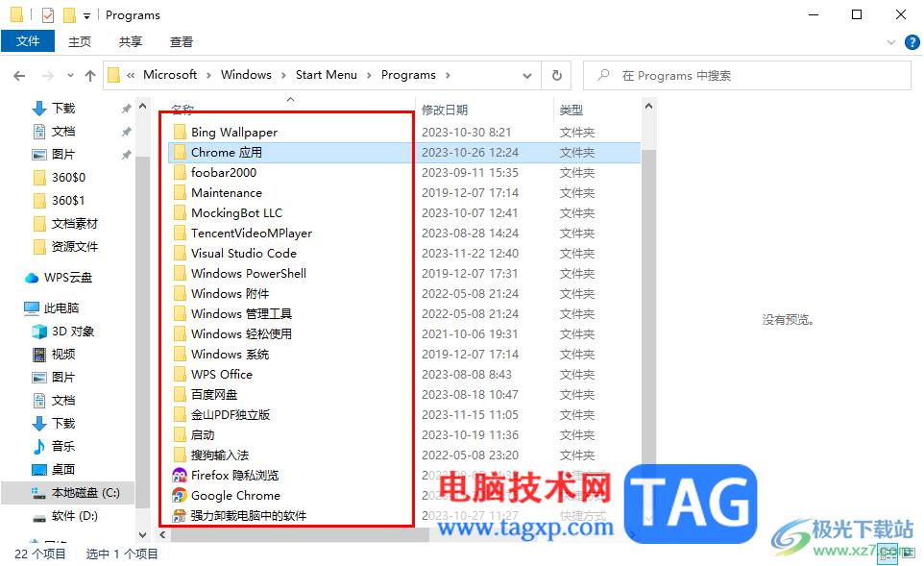
Task: Select the 百度网盘 folder
Action: point(214,394)
